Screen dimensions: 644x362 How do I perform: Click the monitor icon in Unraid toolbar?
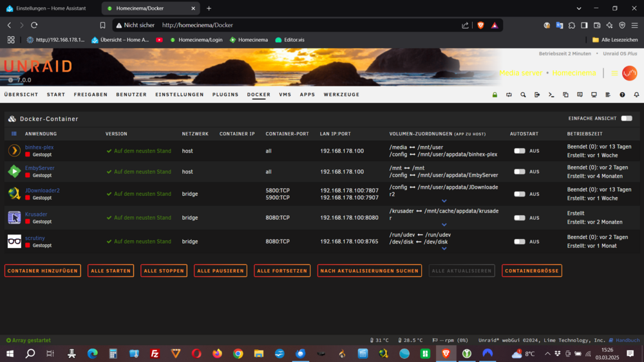(594, 95)
